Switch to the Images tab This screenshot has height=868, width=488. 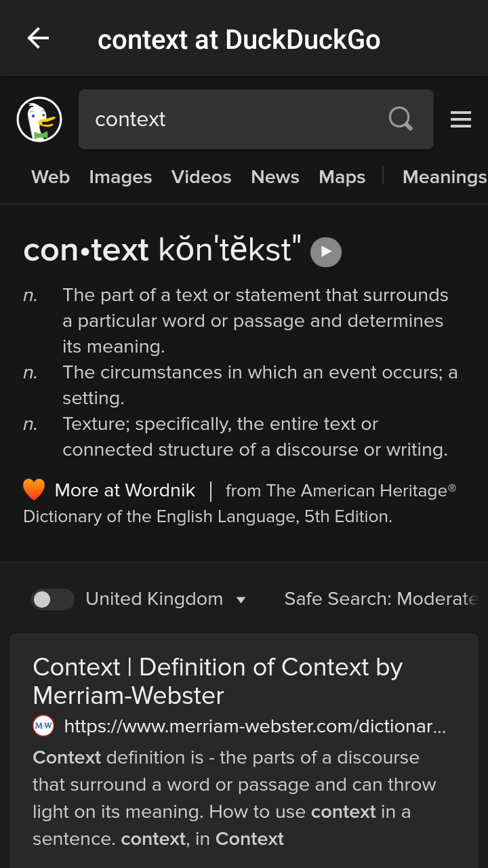121,177
